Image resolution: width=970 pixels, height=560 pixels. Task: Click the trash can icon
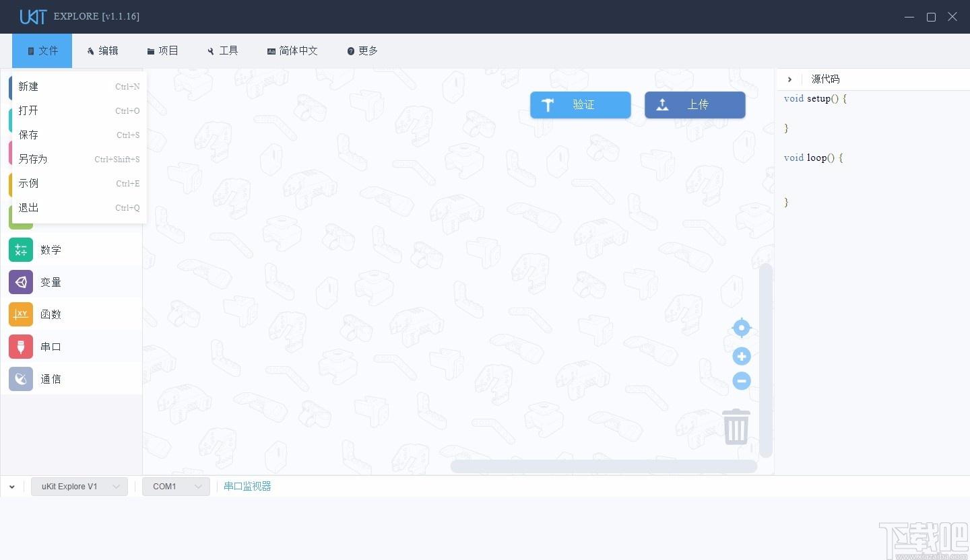[736, 427]
